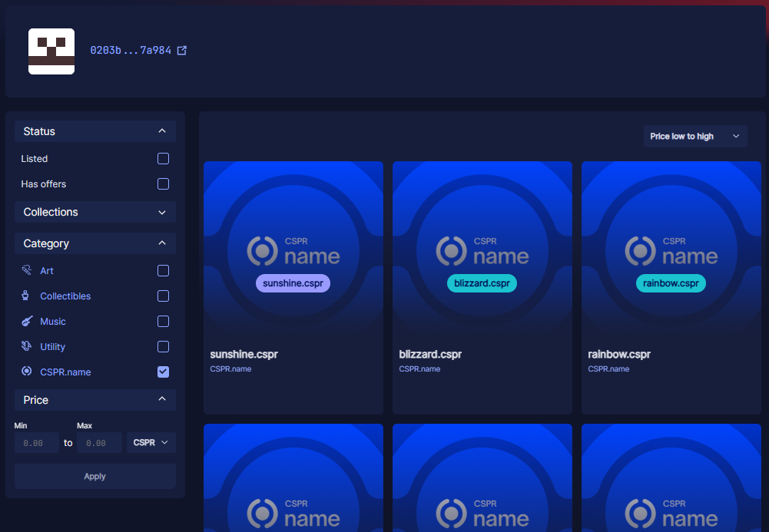Viewport: 769px width, 532px height.
Task: Click the Music guitar icon
Action: tap(27, 321)
